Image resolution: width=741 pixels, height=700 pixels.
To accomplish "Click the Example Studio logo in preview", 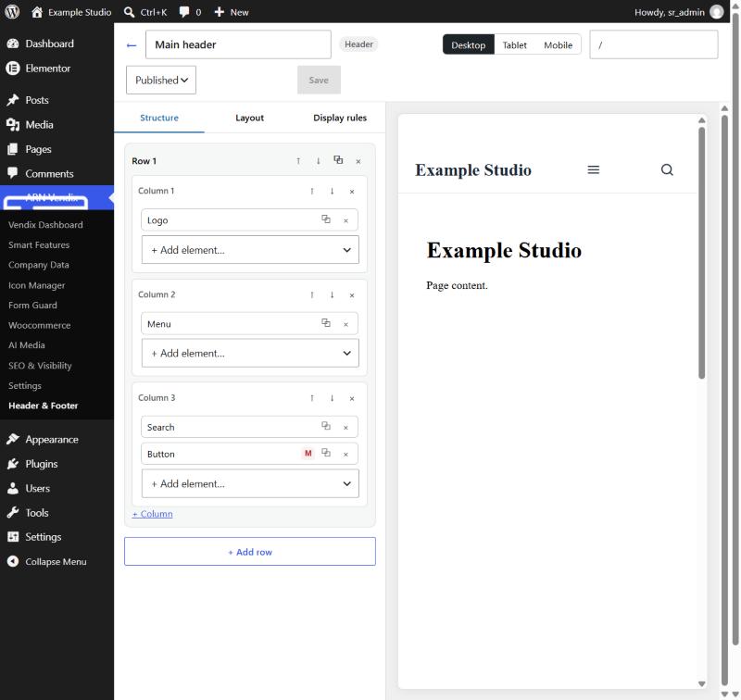I will pyautogui.click(x=473, y=170).
